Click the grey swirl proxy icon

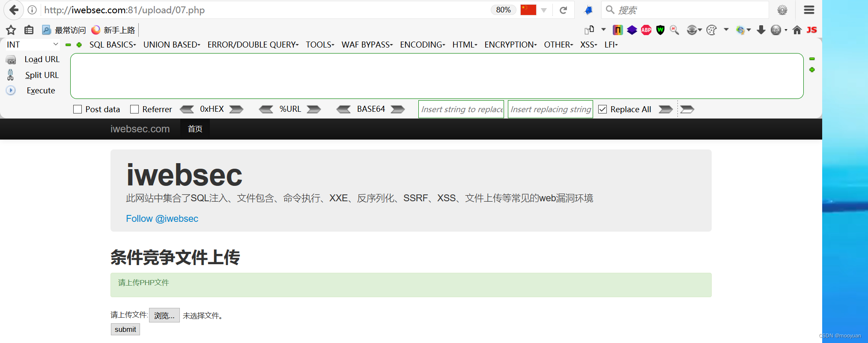(x=692, y=30)
